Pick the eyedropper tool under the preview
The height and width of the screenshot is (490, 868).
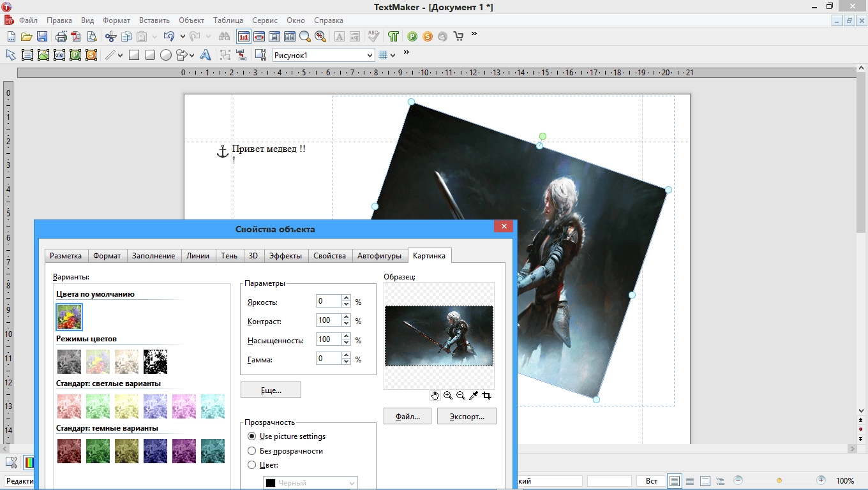pos(474,396)
